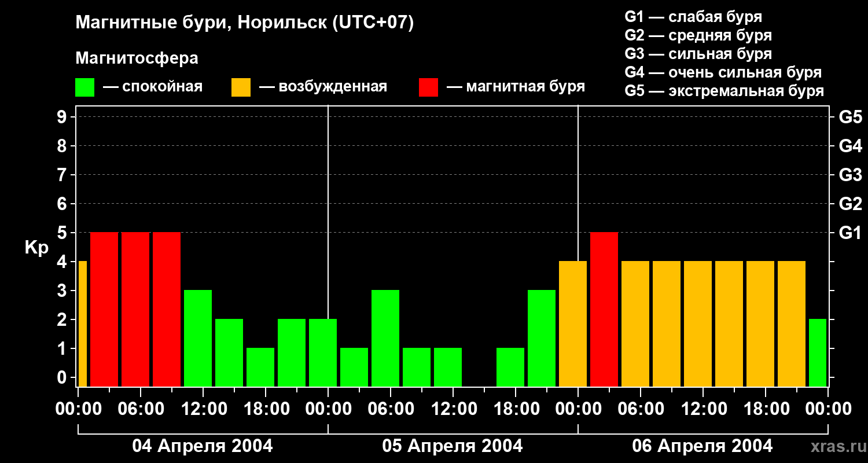Click the thin yellow bar starting 04 April
The width and height of the screenshot is (868, 463).
pyautogui.click(x=83, y=324)
